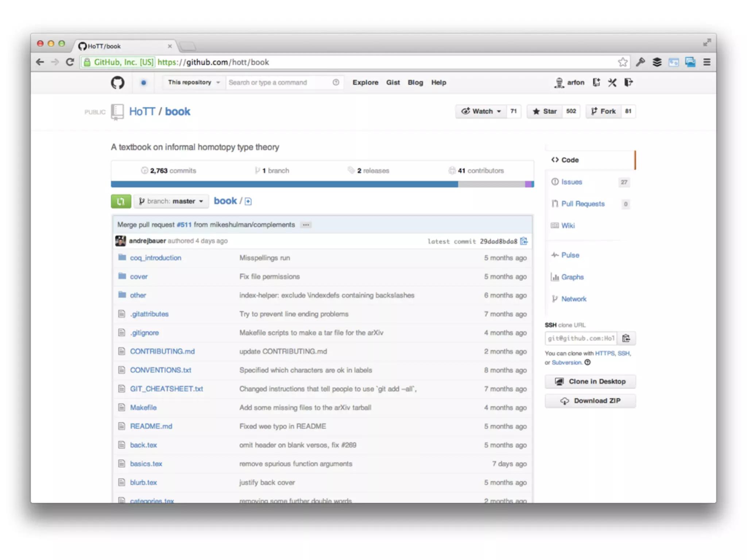The height and width of the screenshot is (560, 747).
Task: Go to Pull Requests tab
Action: click(x=582, y=204)
